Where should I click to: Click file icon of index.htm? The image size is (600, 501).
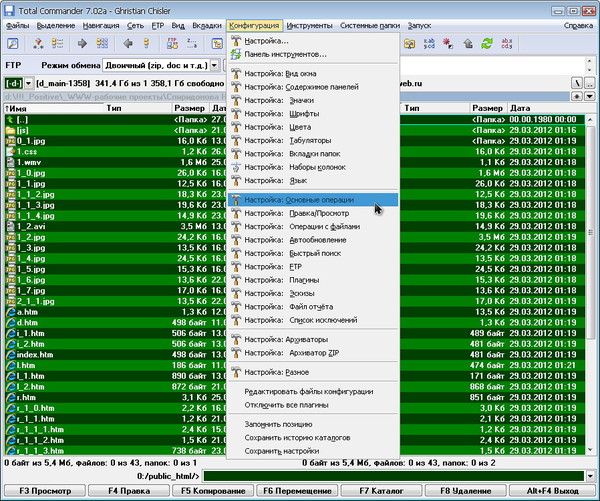[x=10, y=354]
